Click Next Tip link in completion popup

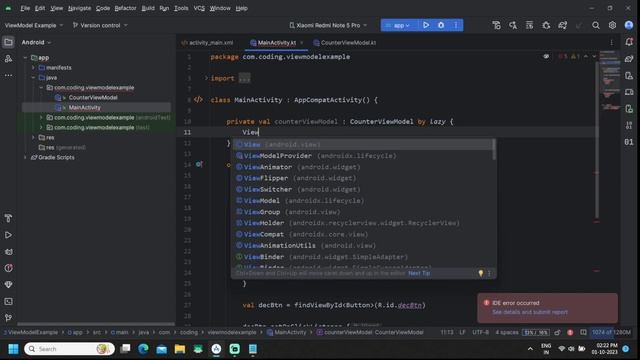[x=419, y=273]
